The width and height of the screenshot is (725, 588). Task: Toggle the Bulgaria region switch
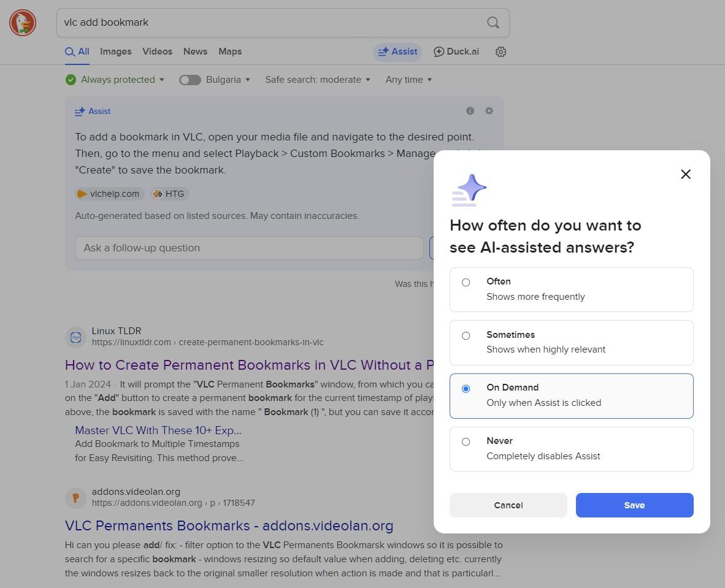coord(190,80)
